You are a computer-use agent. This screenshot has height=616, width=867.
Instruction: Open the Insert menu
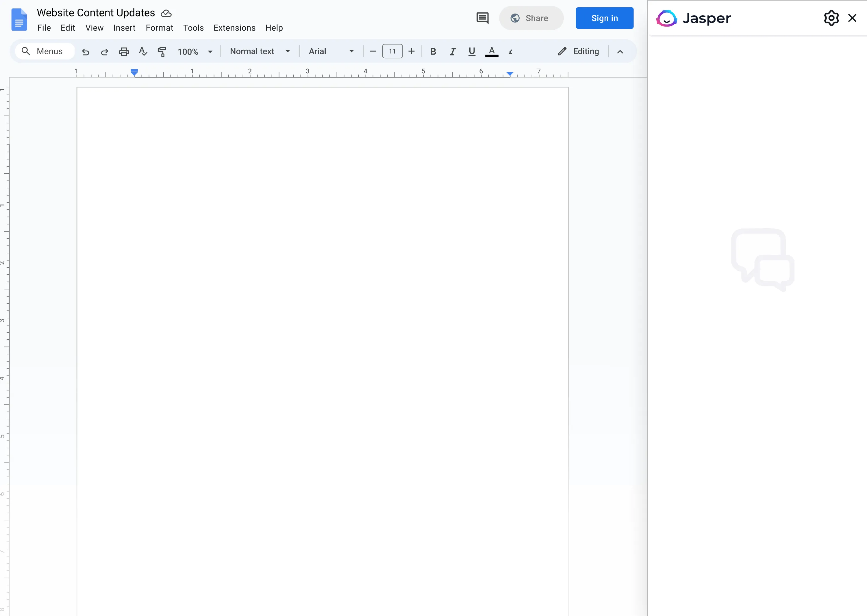pos(124,28)
